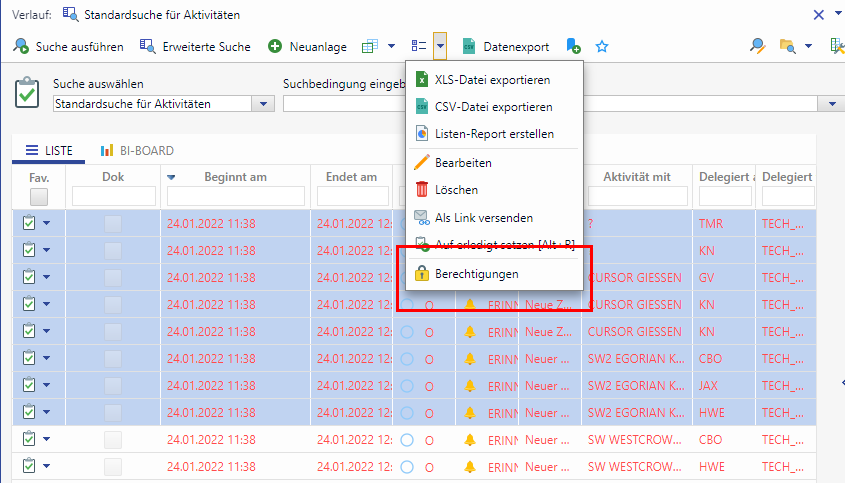Image resolution: width=845 pixels, height=483 pixels.
Task: Select Löschen with trash icon
Action: (x=456, y=189)
